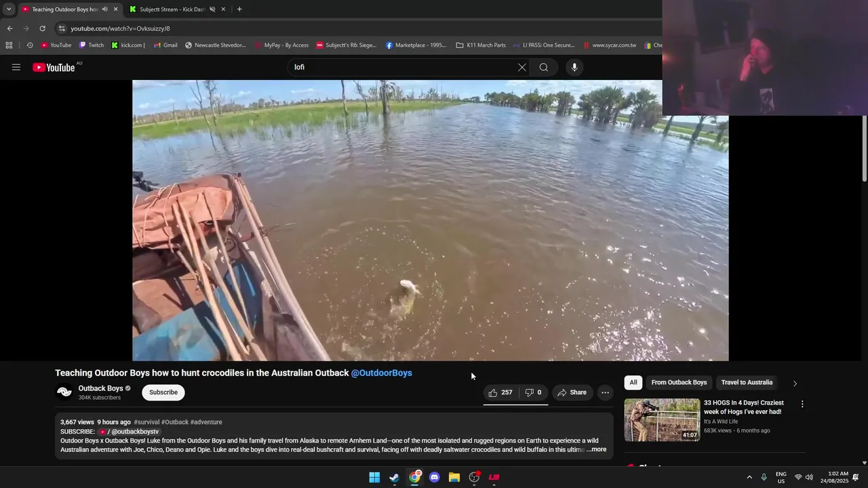Open OBS Studio from the taskbar
The width and height of the screenshot is (868, 488).
click(474, 477)
